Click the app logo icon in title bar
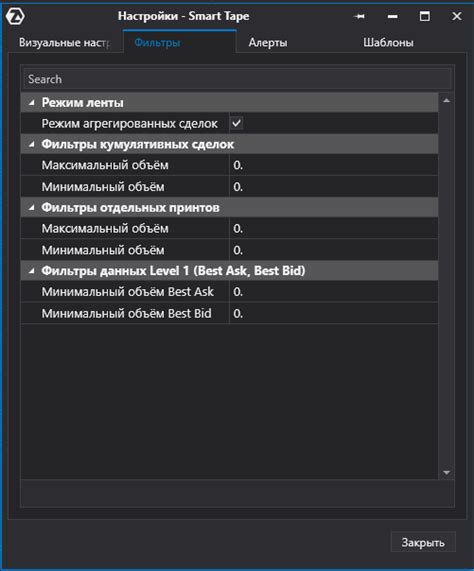This screenshot has height=571, width=474. click(15, 16)
